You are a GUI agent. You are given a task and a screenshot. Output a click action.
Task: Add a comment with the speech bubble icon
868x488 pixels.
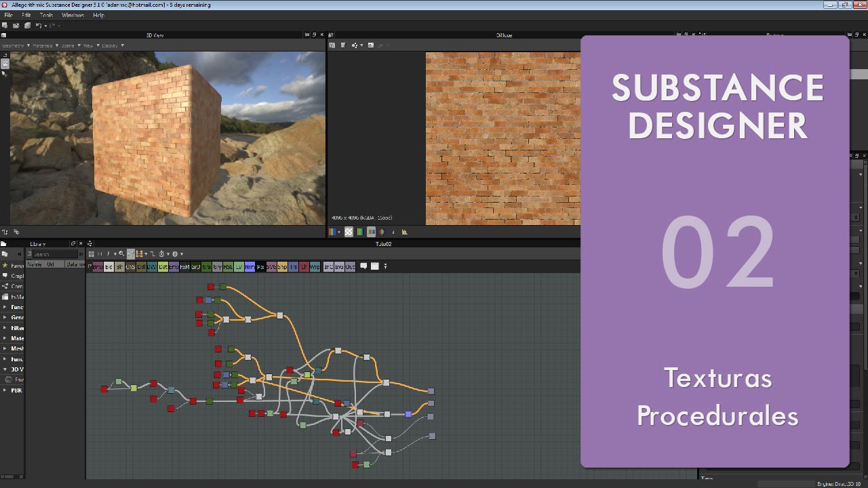click(363, 266)
